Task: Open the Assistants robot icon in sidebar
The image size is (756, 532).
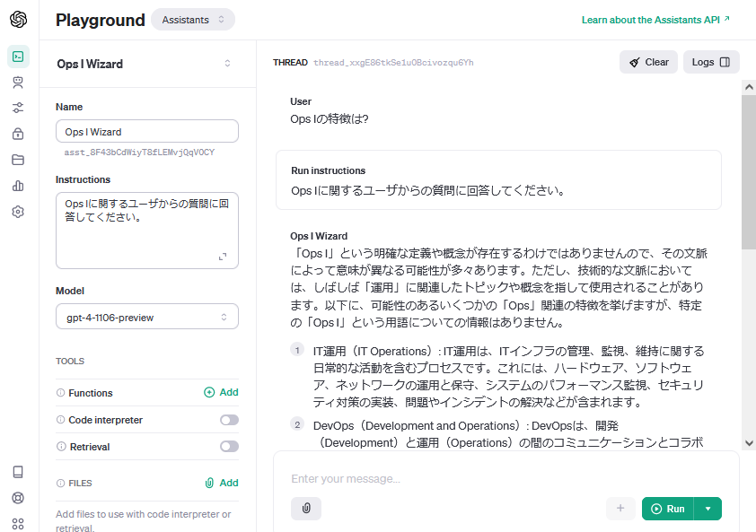Action: click(x=18, y=83)
